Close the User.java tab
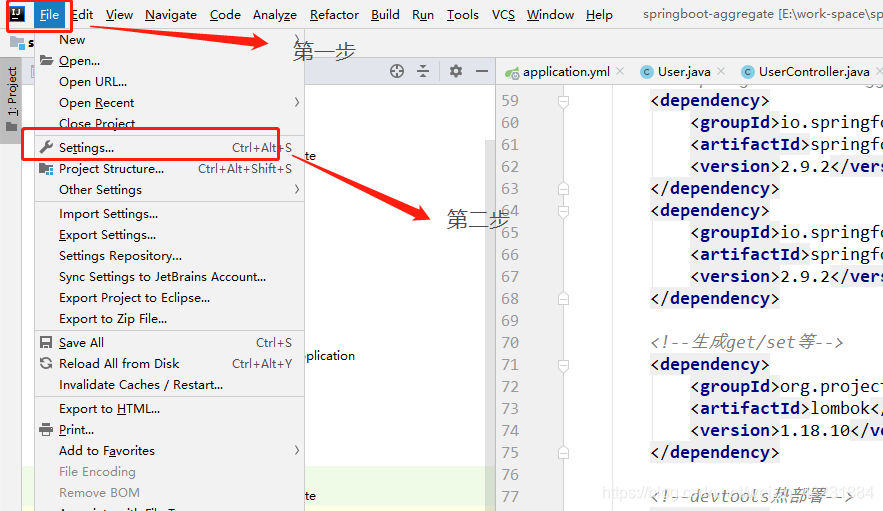 point(721,71)
